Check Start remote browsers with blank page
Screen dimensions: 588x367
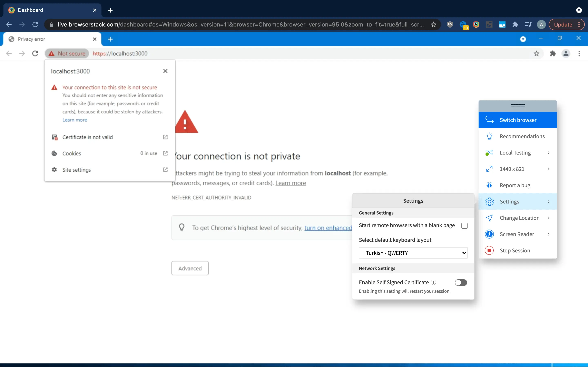click(464, 226)
